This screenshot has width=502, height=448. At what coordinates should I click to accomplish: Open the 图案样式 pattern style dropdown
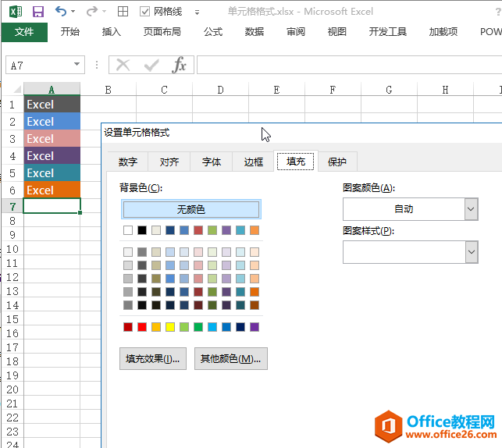click(471, 251)
